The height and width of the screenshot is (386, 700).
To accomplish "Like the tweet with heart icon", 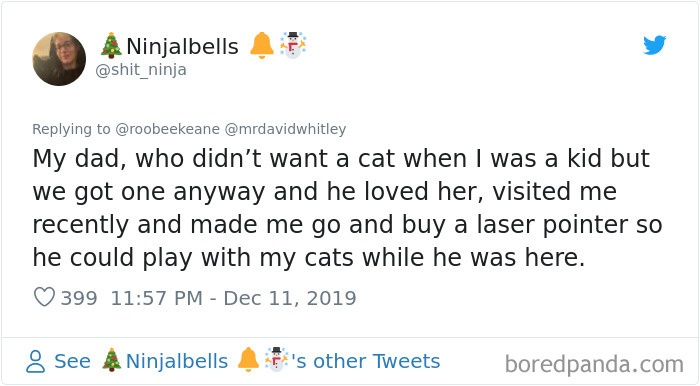I will coord(44,297).
